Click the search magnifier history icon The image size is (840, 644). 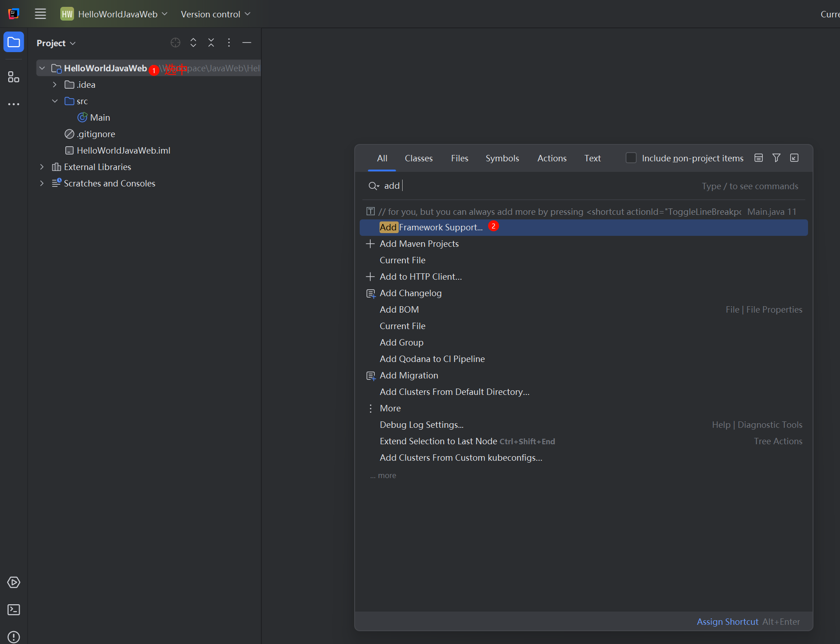[374, 186]
